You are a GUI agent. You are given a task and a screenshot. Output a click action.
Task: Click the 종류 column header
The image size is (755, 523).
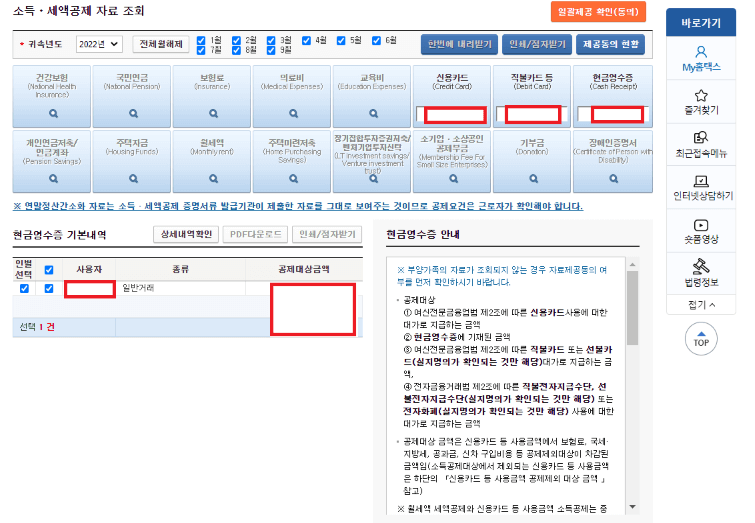180,269
